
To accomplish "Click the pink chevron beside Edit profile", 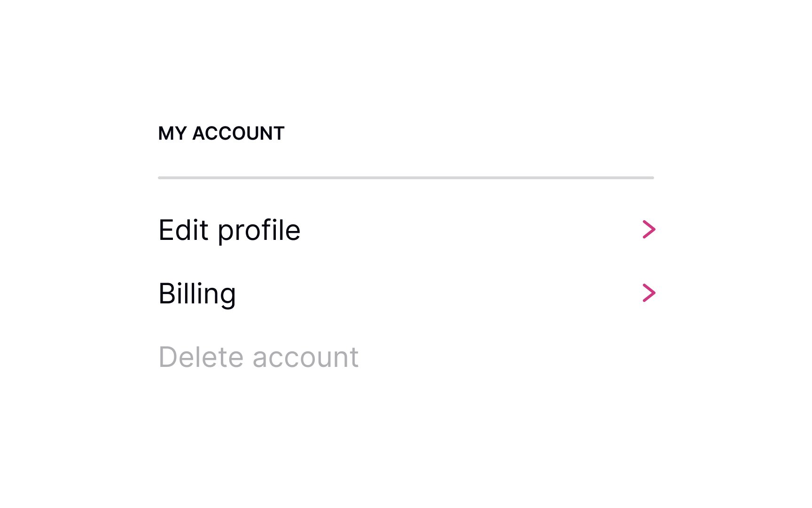I will (649, 230).
